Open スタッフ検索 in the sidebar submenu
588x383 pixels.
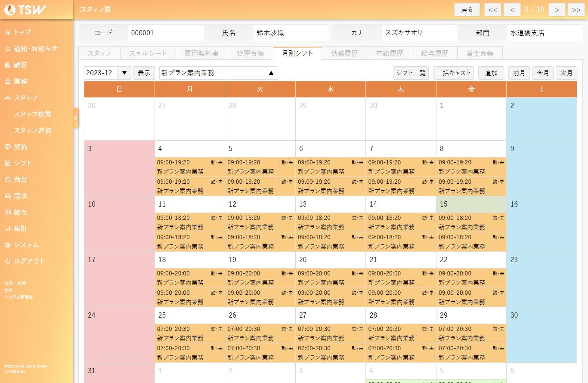click(33, 114)
